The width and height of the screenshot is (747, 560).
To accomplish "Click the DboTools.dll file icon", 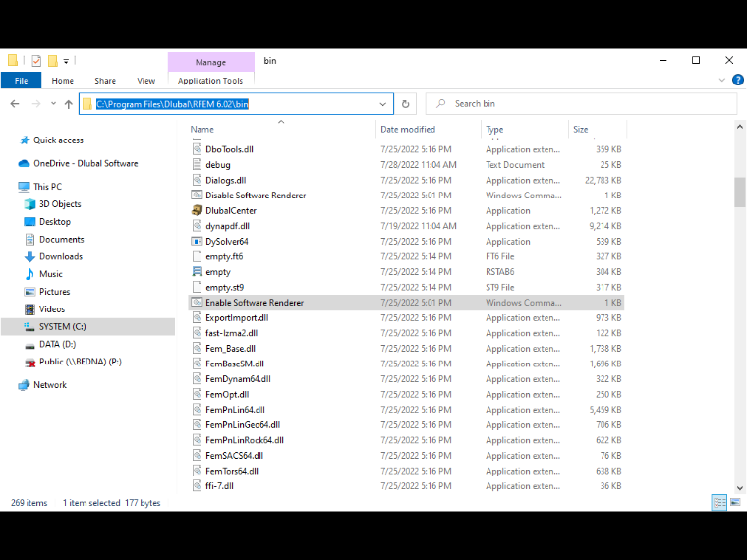I will pos(197,149).
